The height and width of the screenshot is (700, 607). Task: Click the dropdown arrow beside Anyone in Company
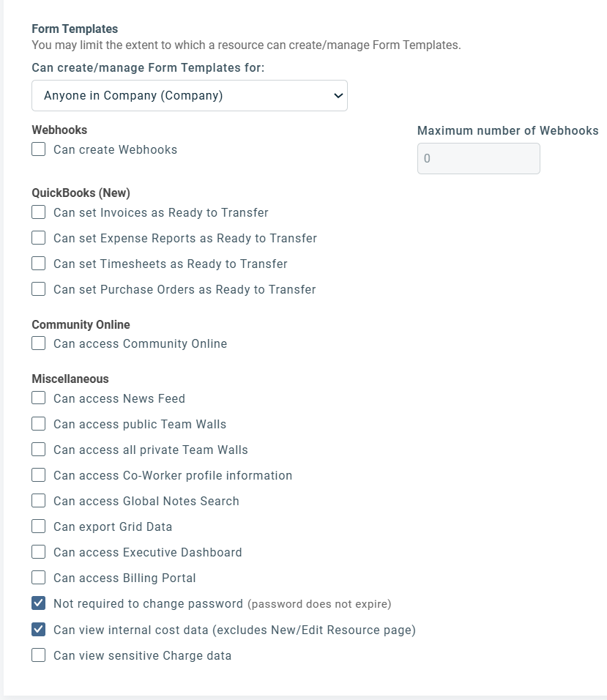click(338, 96)
